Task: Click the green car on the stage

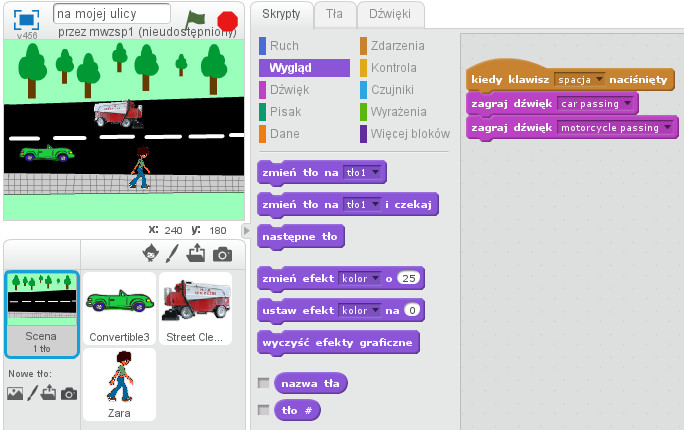Action: (47, 153)
